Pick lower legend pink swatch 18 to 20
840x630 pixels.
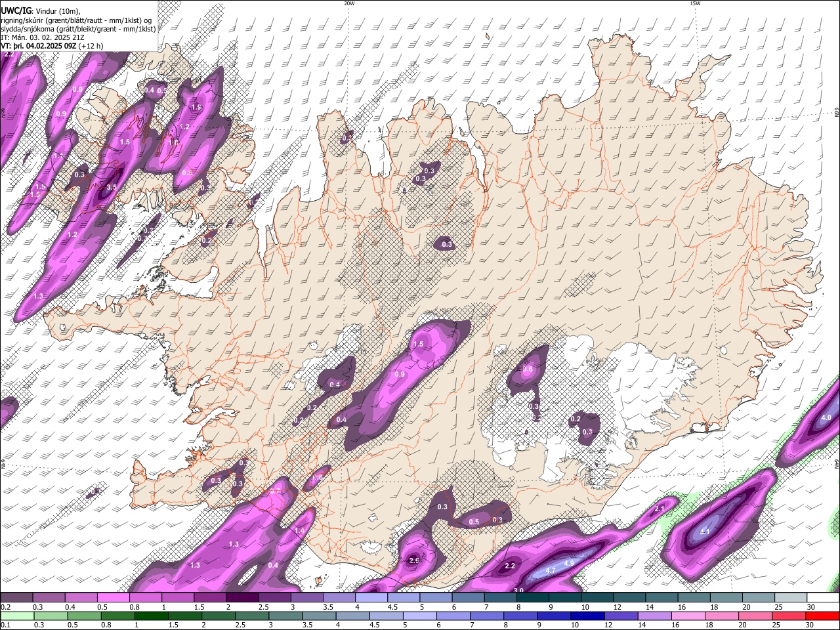tap(723, 616)
